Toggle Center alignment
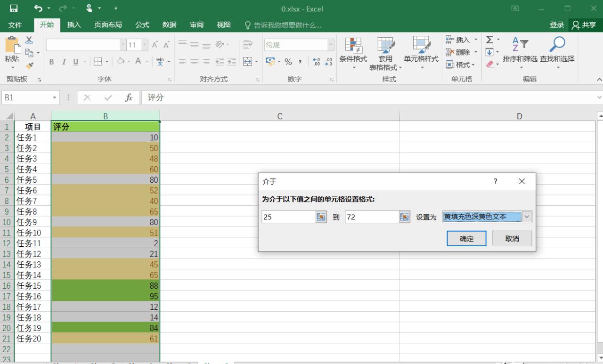This screenshot has height=364, width=603. click(x=194, y=61)
